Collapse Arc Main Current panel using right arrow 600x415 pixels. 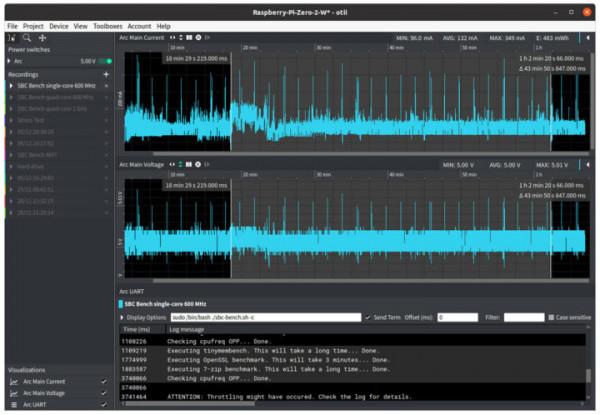point(588,37)
